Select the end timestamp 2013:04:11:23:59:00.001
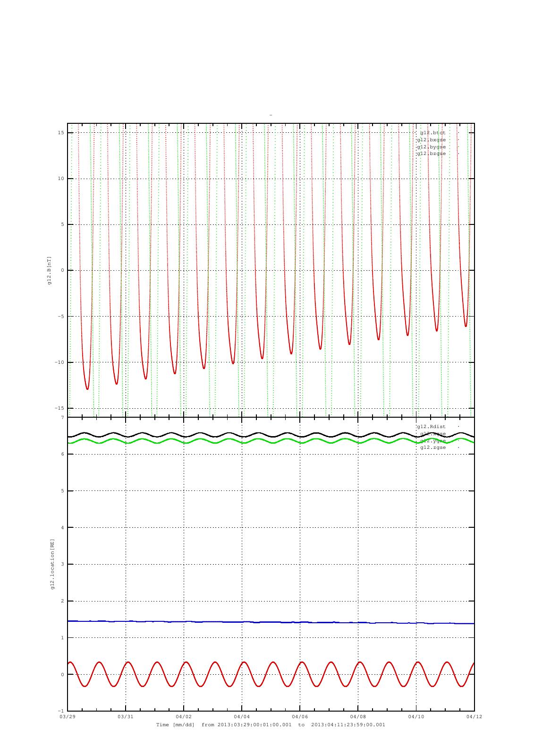The height and width of the screenshot is (756, 534). (x=348, y=725)
